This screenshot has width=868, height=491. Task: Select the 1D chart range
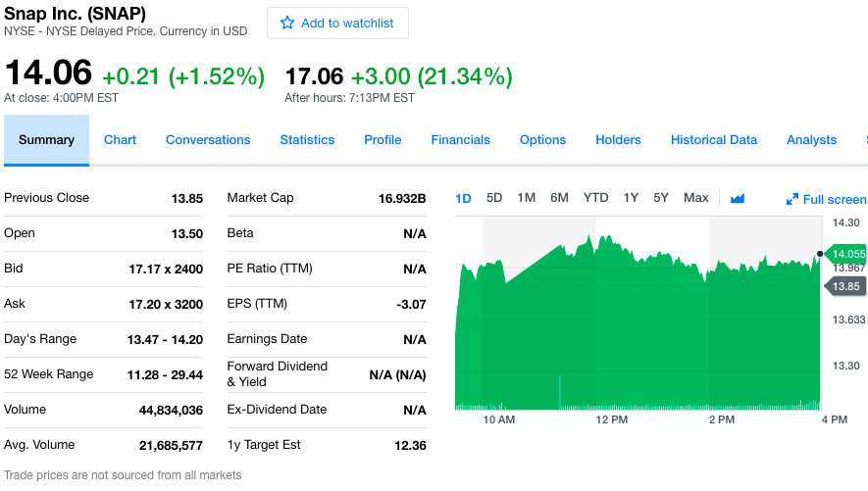(463, 198)
